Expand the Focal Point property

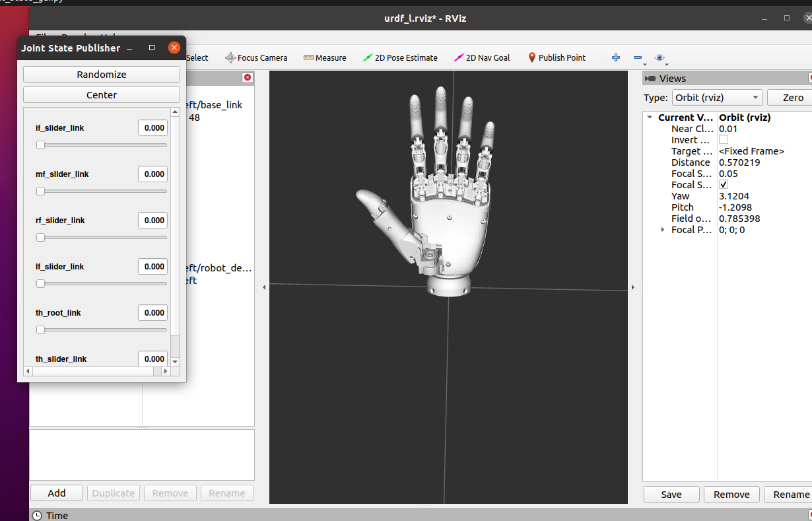(x=663, y=230)
